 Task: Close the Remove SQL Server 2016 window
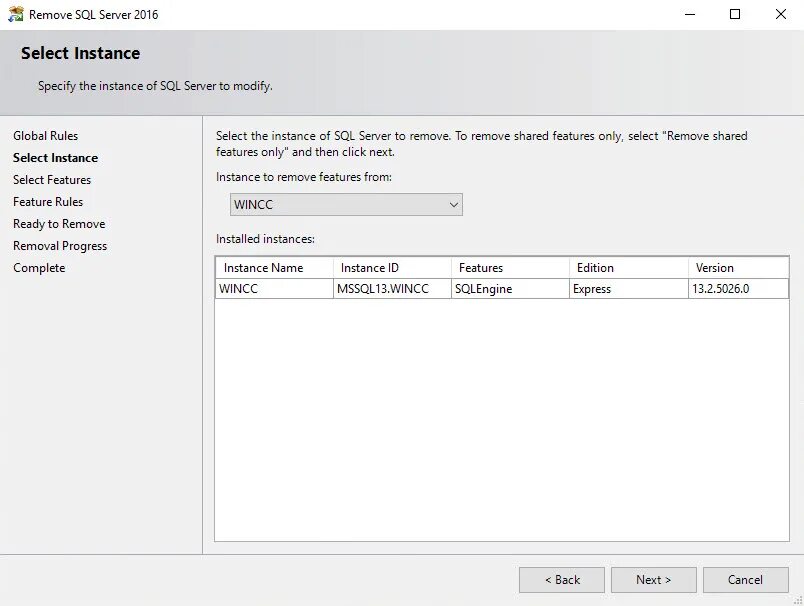(x=780, y=14)
